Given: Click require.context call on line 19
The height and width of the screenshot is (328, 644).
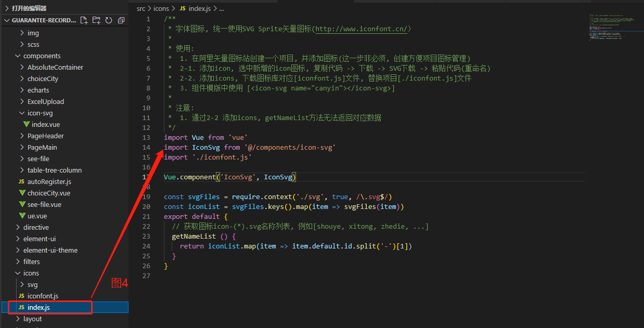Looking at the screenshot, I should (x=261, y=197).
